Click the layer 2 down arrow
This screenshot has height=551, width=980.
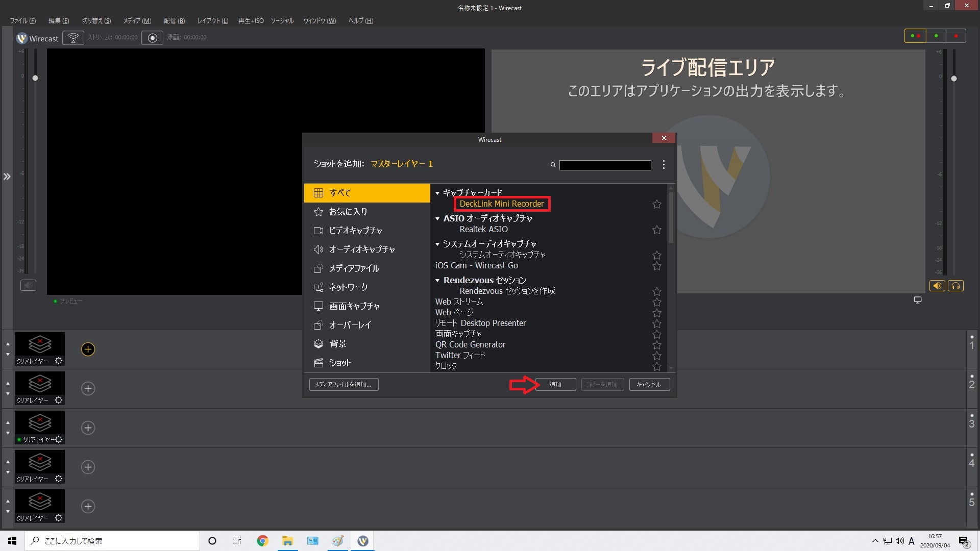pos(8,393)
